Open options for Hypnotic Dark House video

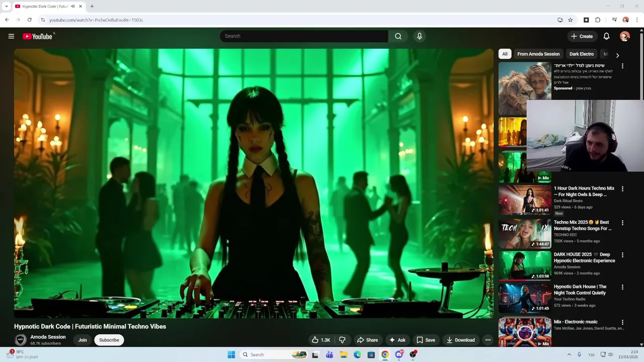(x=622, y=287)
